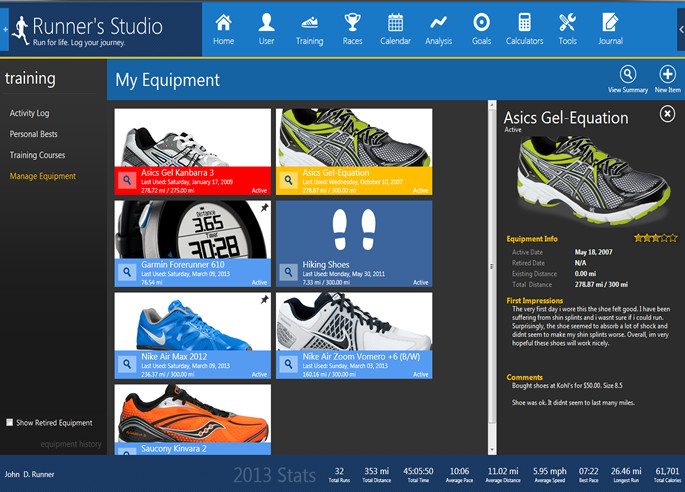Click the 353 mi Total Distance stat
685x492 pixels.
[x=377, y=475]
